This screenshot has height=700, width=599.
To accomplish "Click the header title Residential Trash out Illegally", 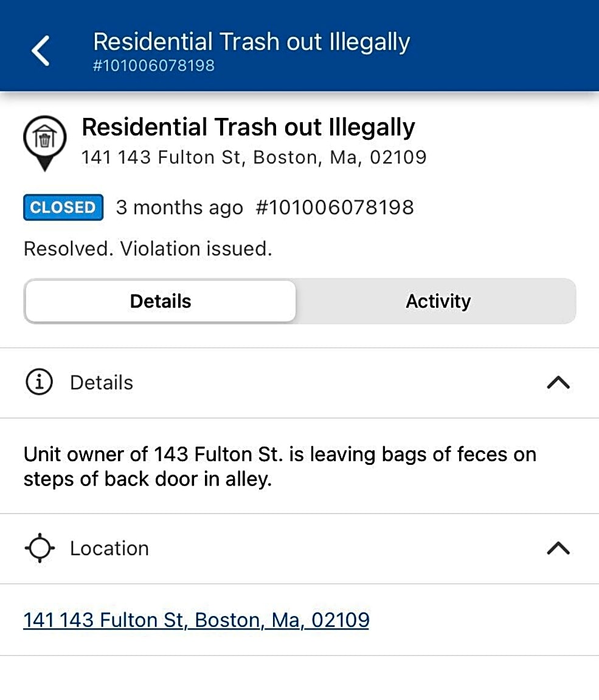I will [252, 42].
